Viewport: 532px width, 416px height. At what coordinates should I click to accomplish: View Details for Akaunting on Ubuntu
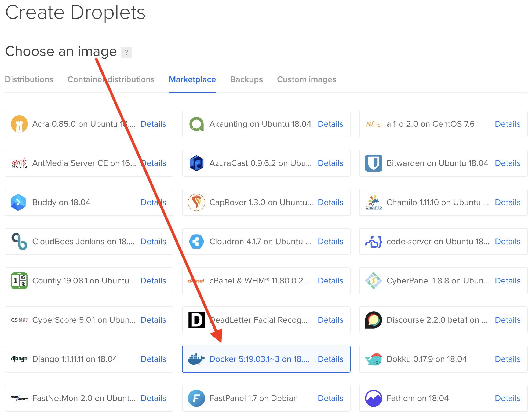pyautogui.click(x=330, y=124)
